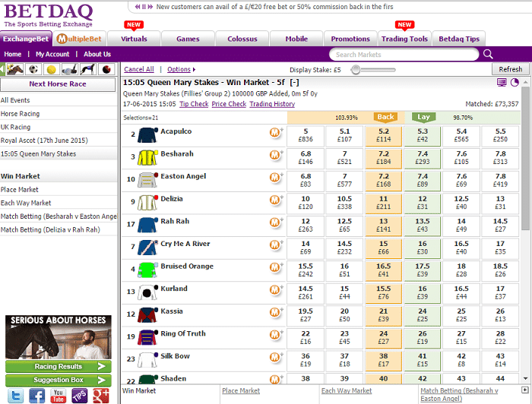532x404 pixels.
Task: Open Price Check link
Action: pos(229,104)
